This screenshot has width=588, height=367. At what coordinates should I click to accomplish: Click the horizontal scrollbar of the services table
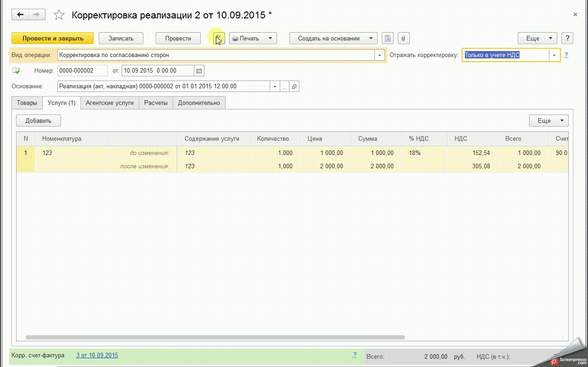[x=215, y=337]
